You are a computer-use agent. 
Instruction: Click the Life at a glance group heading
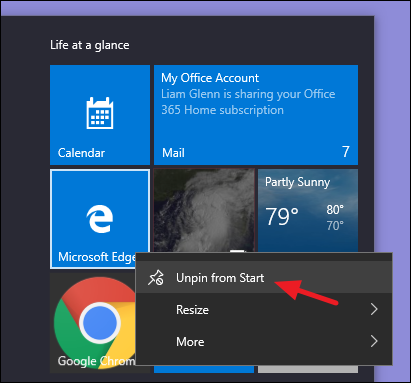90,45
